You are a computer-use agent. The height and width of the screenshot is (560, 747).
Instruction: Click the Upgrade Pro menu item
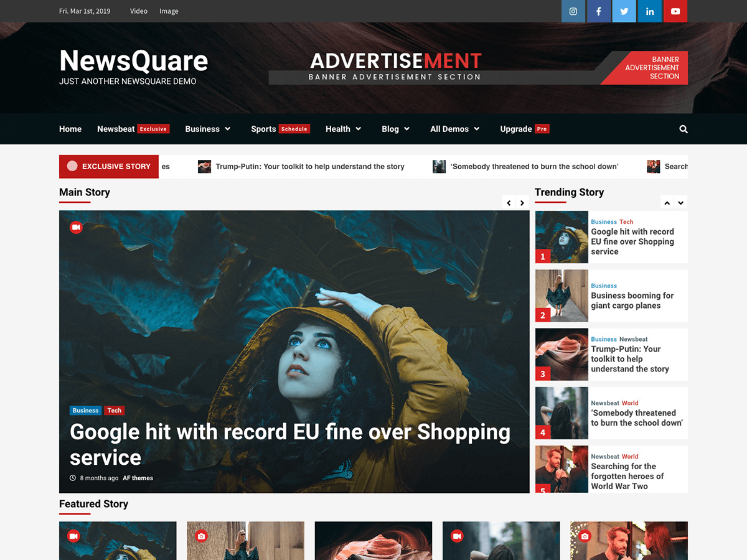(524, 129)
